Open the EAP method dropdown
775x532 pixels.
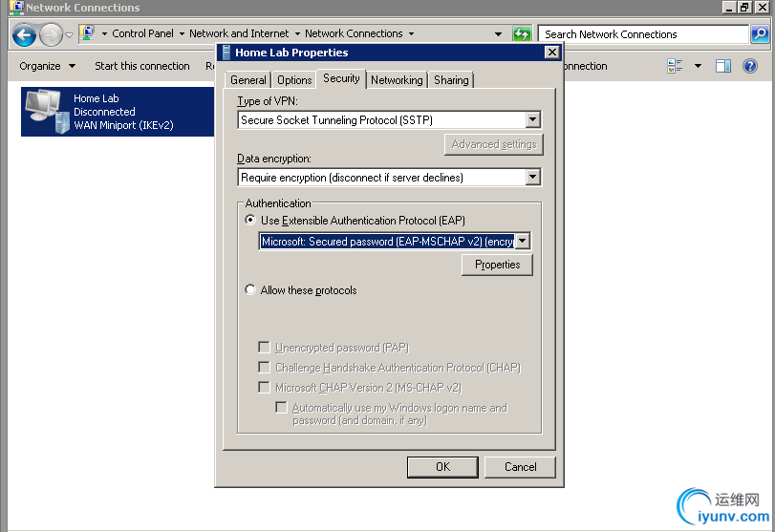click(523, 241)
